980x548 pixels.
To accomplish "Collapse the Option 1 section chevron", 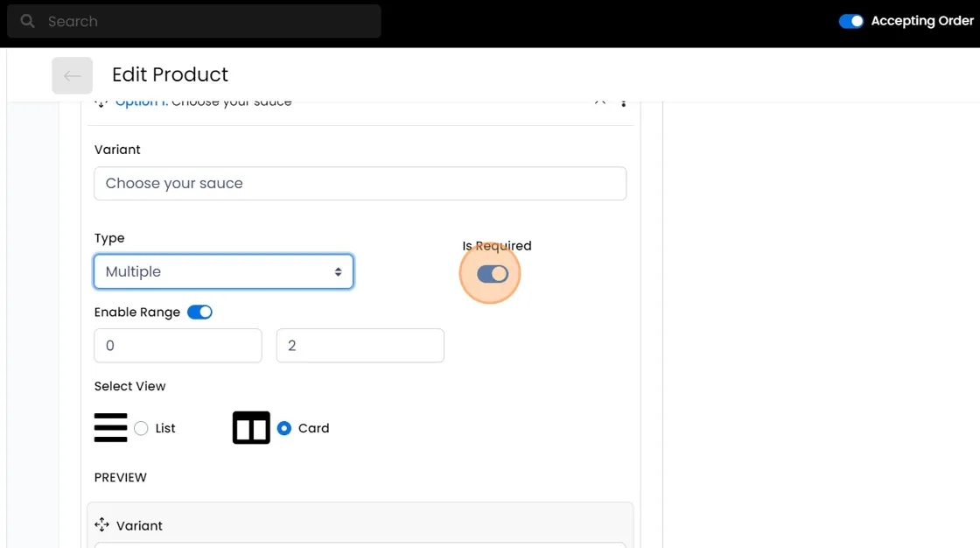I will pyautogui.click(x=600, y=103).
